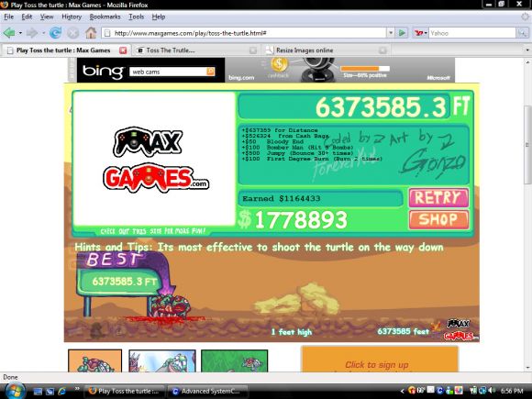Open the Help menu
The height and width of the screenshot is (399, 532).
click(x=159, y=17)
